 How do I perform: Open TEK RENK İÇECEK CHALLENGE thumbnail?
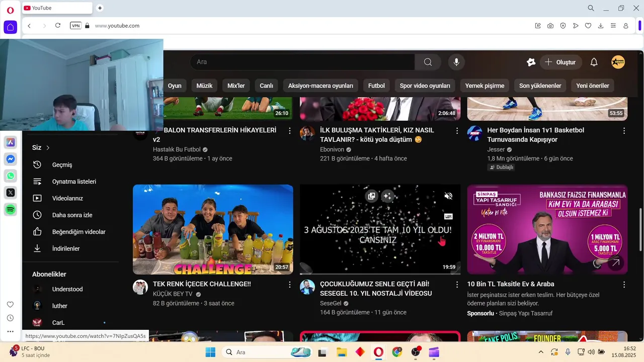[213, 229]
